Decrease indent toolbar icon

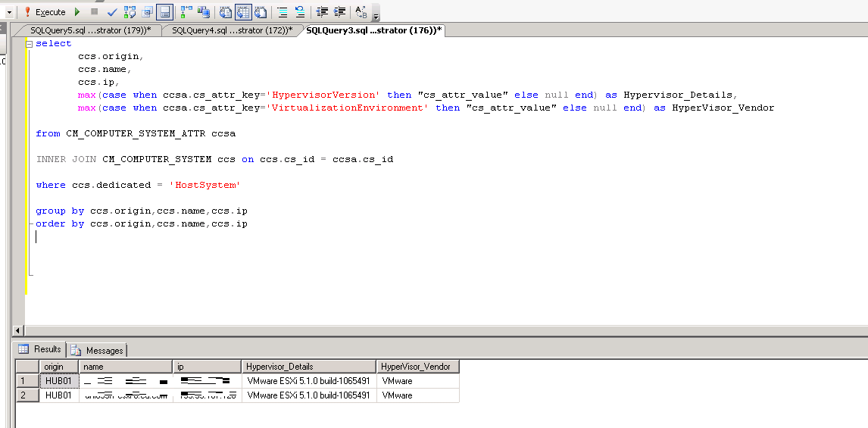322,11
